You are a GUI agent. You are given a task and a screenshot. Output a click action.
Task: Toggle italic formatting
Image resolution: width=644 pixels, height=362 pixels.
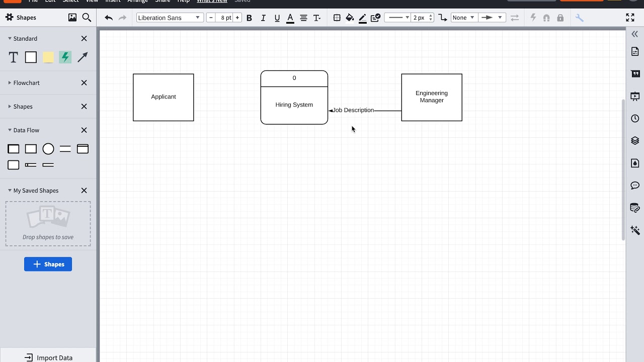pyautogui.click(x=263, y=18)
